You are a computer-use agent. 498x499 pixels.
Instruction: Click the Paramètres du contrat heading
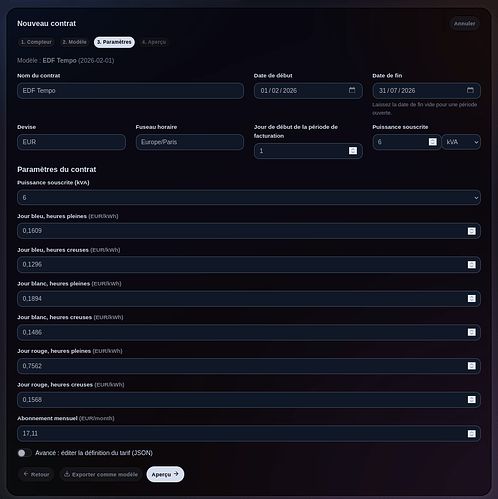57,169
